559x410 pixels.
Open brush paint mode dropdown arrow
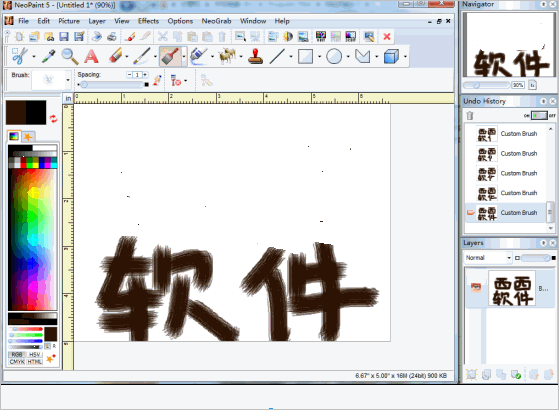click(x=185, y=81)
